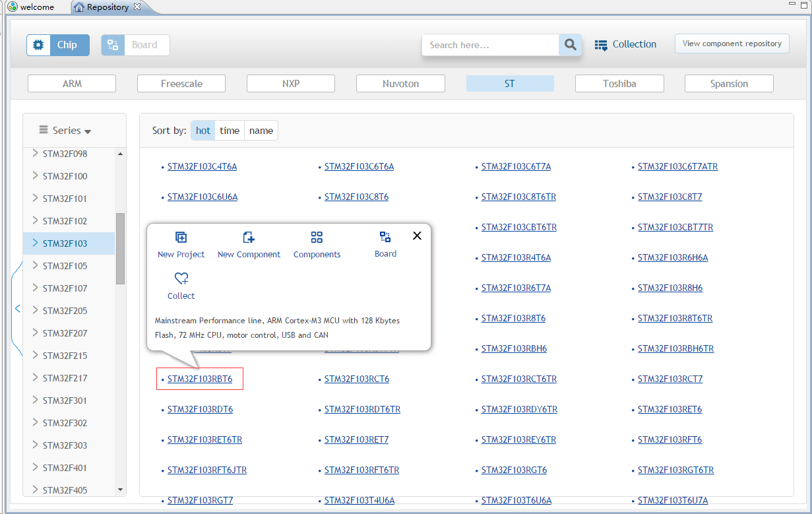Open the STM32F103RET7 chip link
This screenshot has width=812, height=514.
tap(356, 439)
